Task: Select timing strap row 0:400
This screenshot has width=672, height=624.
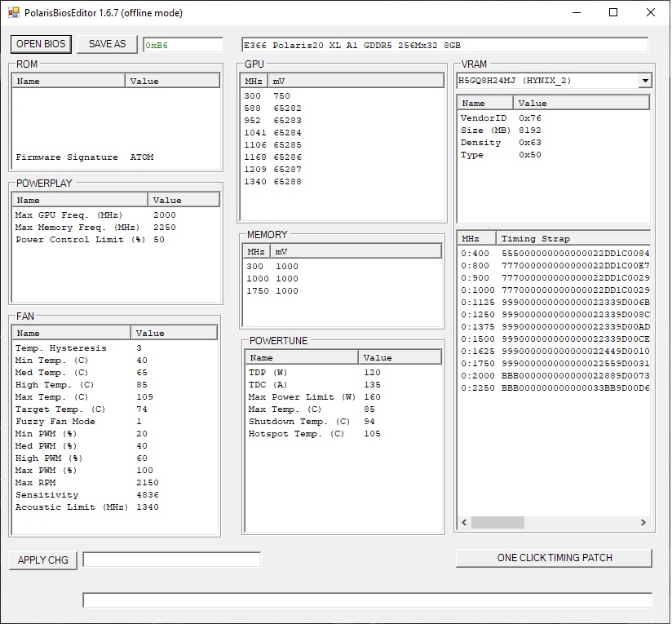Action: coord(554,254)
